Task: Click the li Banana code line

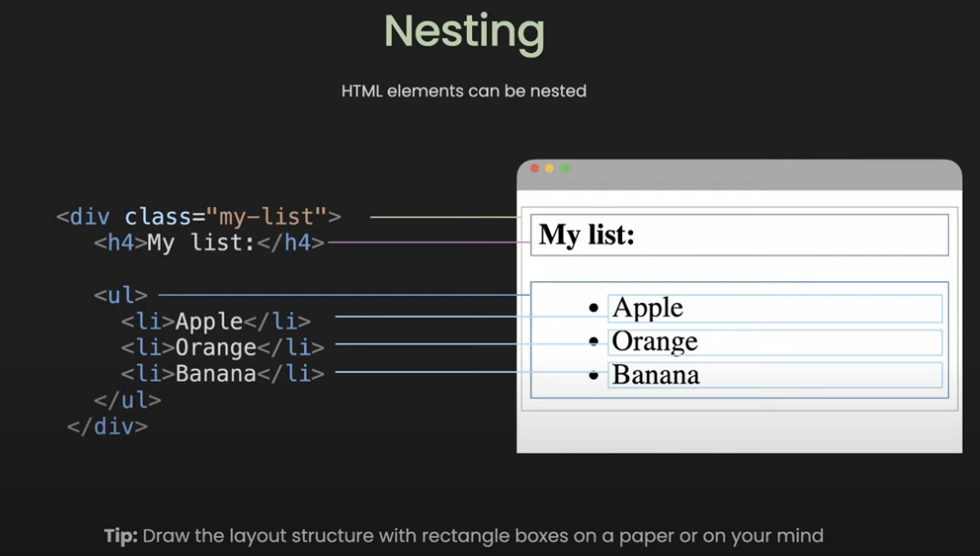Action: pyautogui.click(x=223, y=373)
